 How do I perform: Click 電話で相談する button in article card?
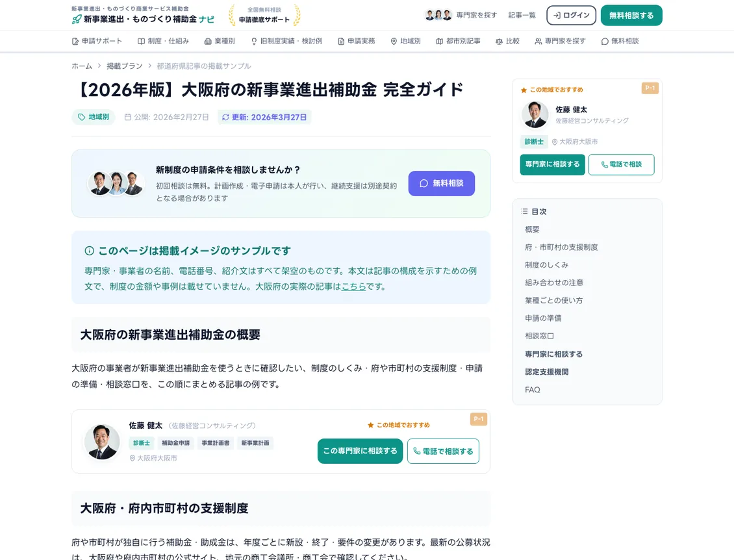click(443, 452)
